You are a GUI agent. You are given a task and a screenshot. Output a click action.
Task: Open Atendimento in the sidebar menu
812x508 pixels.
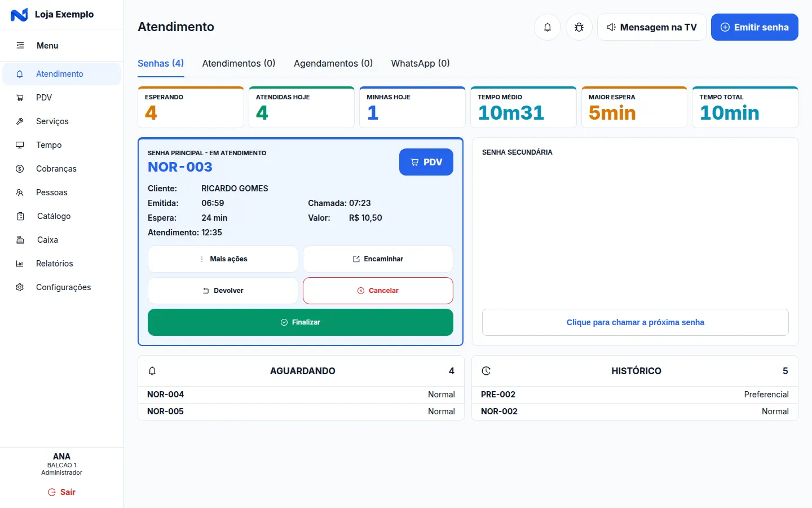pyautogui.click(x=62, y=74)
